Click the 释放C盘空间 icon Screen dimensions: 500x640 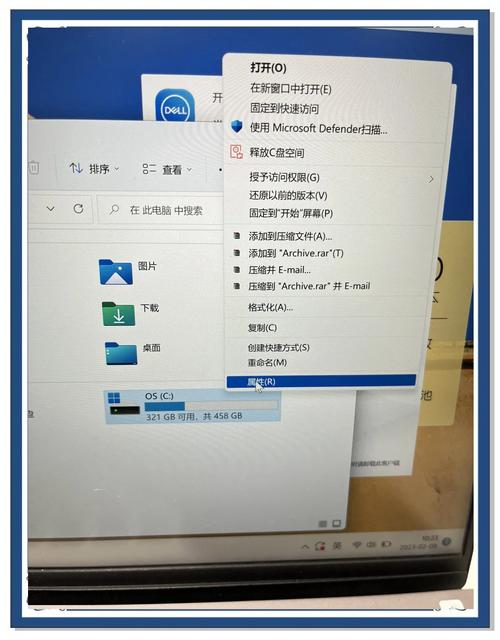pyautogui.click(x=237, y=152)
